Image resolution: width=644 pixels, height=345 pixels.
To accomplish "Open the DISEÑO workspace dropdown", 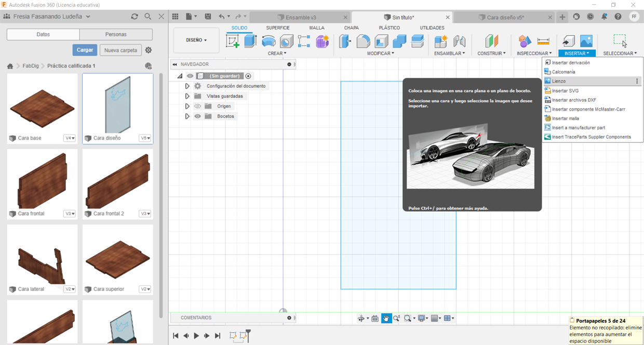I will (x=196, y=40).
